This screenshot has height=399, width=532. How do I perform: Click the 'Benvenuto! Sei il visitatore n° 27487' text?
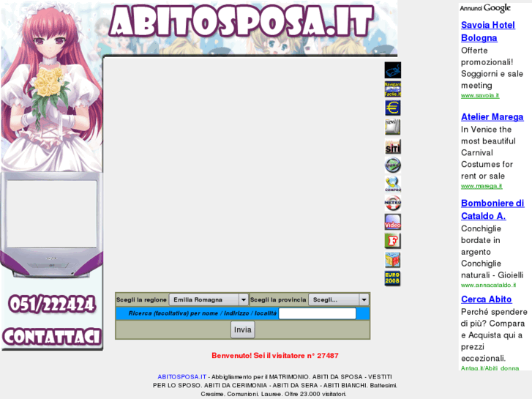275,356
